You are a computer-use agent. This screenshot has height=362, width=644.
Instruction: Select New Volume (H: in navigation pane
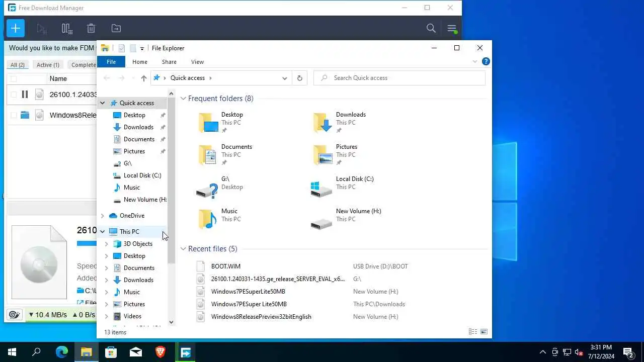click(145, 200)
